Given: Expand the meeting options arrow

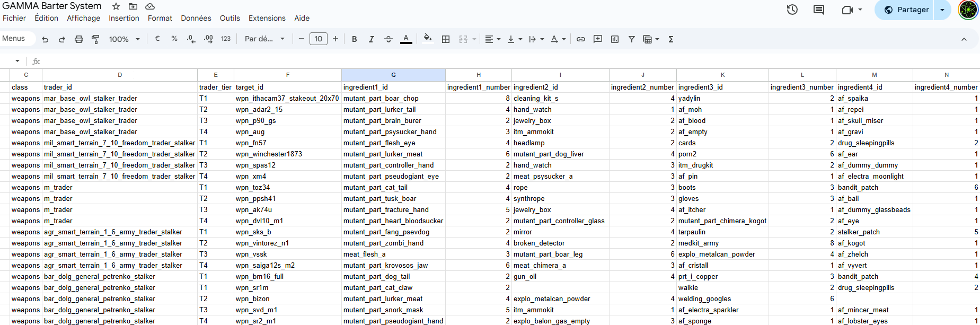Looking at the screenshot, I should tap(860, 10).
